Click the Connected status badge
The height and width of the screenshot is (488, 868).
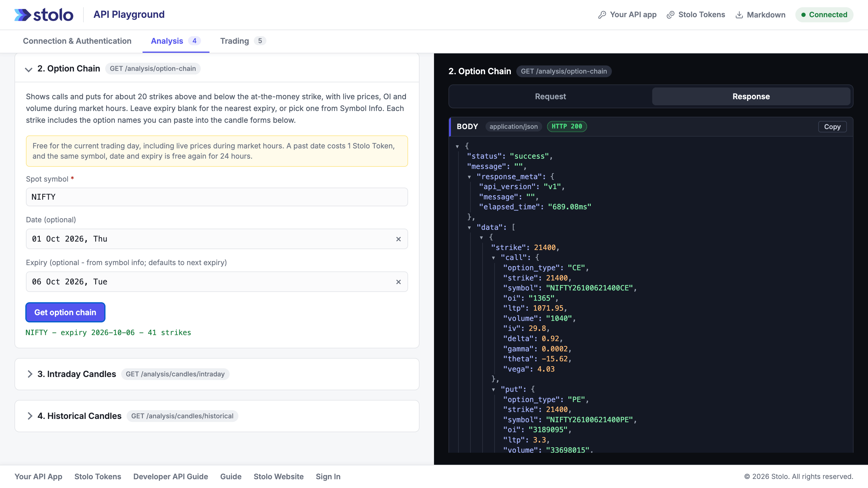[x=824, y=15]
